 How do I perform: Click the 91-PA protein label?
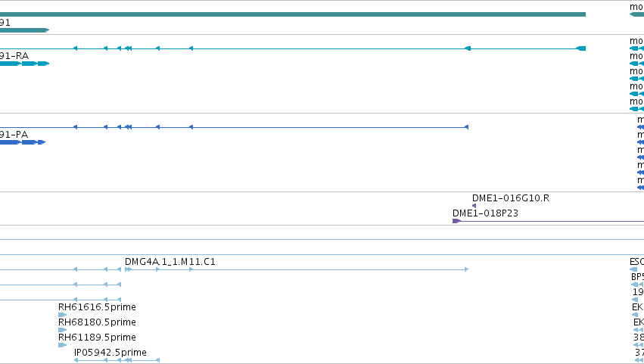click(x=14, y=135)
